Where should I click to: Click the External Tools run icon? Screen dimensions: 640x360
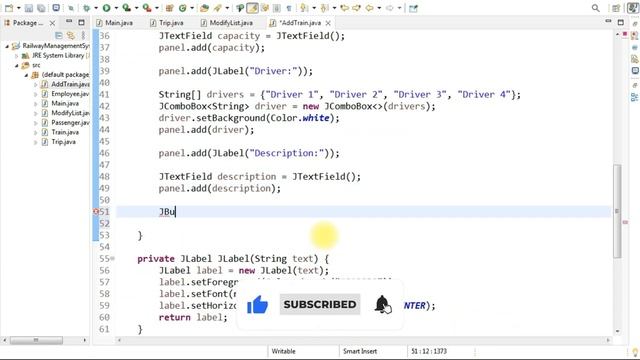pyautogui.click(x=147, y=8)
